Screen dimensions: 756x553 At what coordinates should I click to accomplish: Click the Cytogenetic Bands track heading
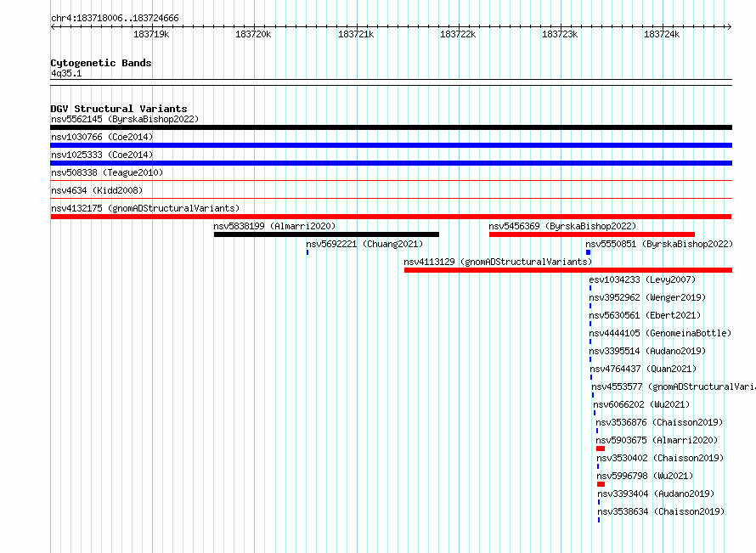click(x=101, y=63)
